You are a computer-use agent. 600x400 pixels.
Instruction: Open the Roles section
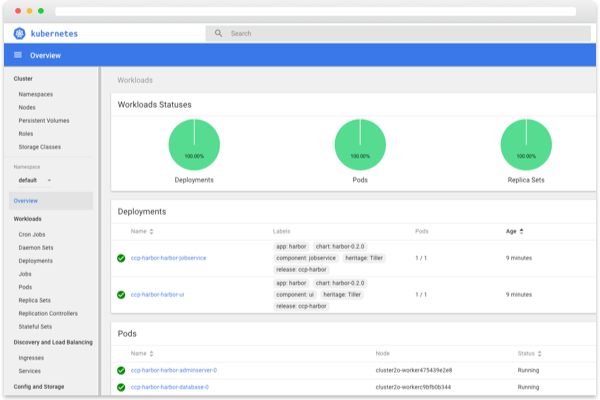26,134
